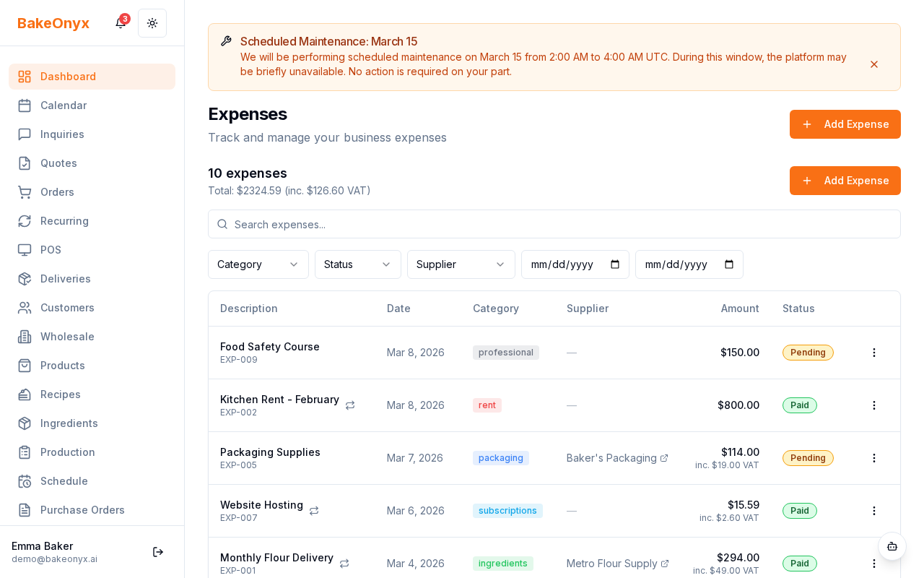This screenshot has height=578, width=924.
Task: Switch to the Recipes section
Action: coord(60,394)
